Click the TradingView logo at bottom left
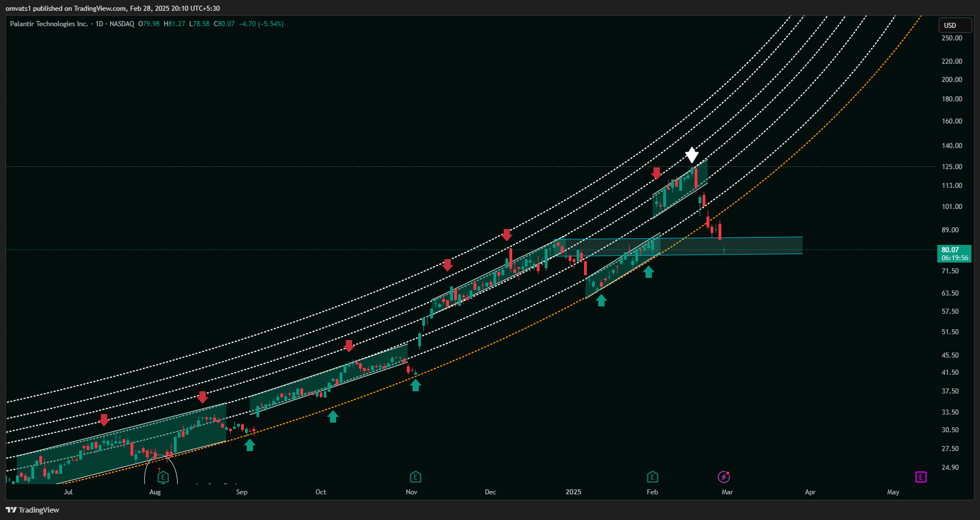The image size is (980, 520). 32,510
